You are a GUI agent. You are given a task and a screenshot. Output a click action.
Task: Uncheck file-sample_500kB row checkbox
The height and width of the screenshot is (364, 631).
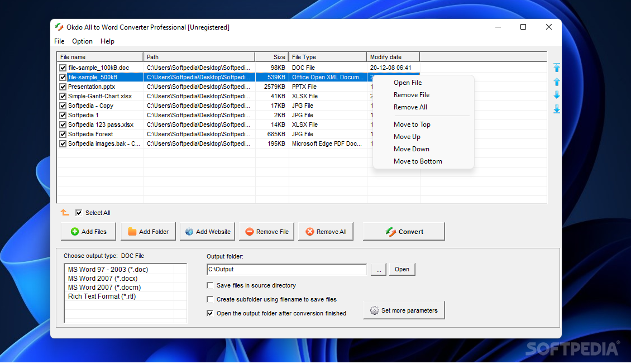tap(63, 77)
